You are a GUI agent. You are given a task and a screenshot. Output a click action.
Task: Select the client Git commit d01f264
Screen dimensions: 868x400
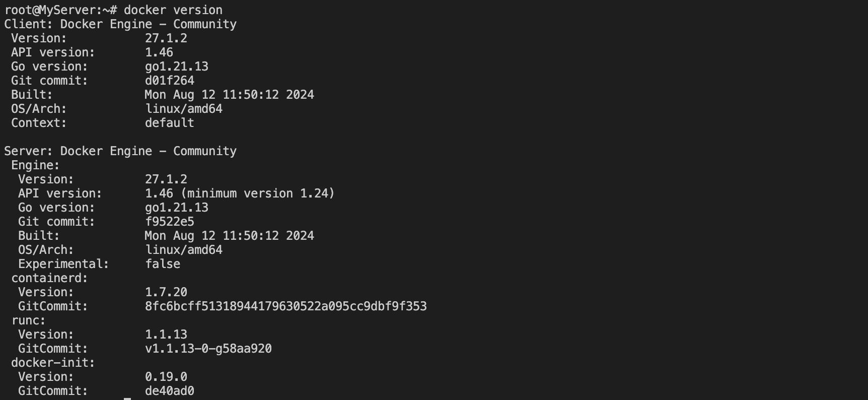tap(170, 81)
